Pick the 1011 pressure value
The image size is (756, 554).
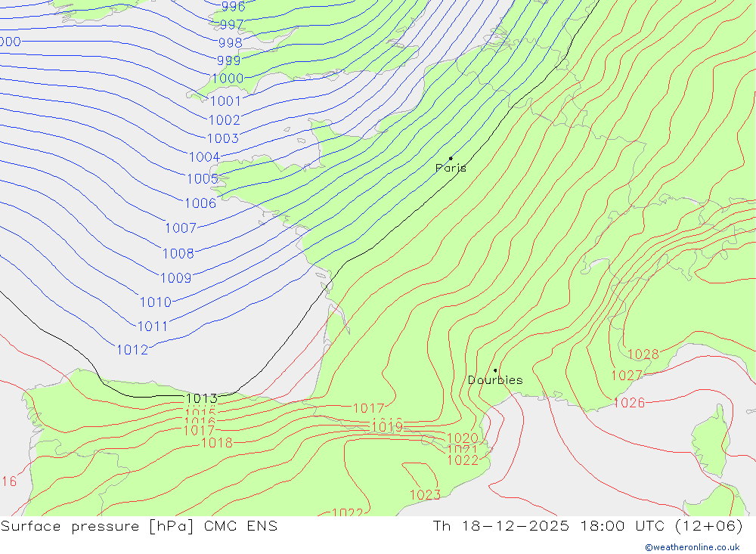click(153, 327)
